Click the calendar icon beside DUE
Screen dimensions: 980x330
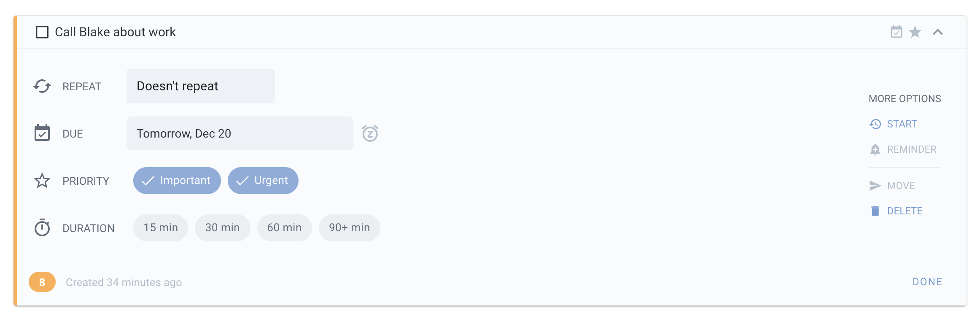tap(42, 133)
